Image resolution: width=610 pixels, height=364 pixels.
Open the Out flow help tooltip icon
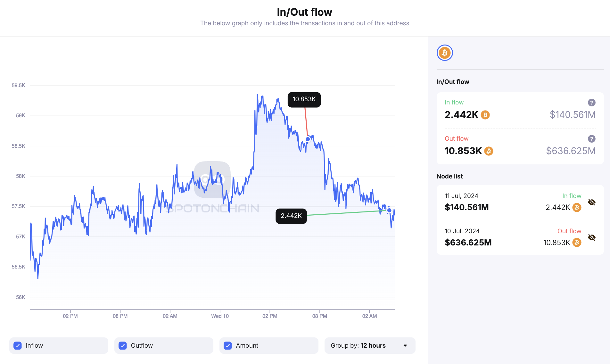point(591,139)
